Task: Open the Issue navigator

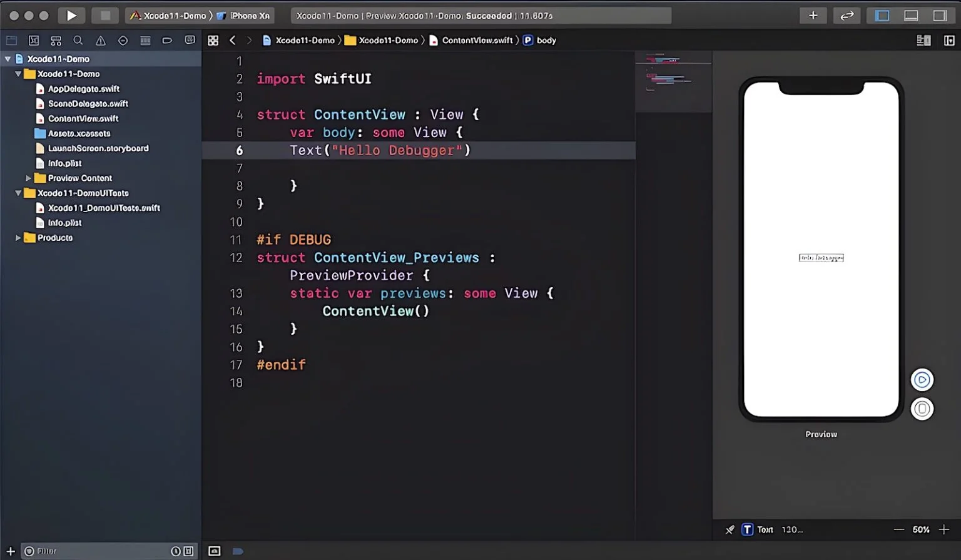Action: tap(100, 39)
